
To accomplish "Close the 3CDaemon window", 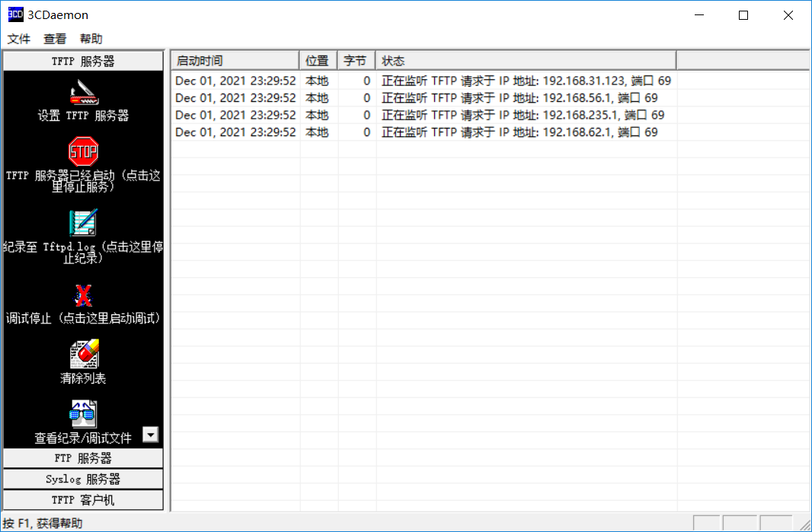I will [788, 15].
